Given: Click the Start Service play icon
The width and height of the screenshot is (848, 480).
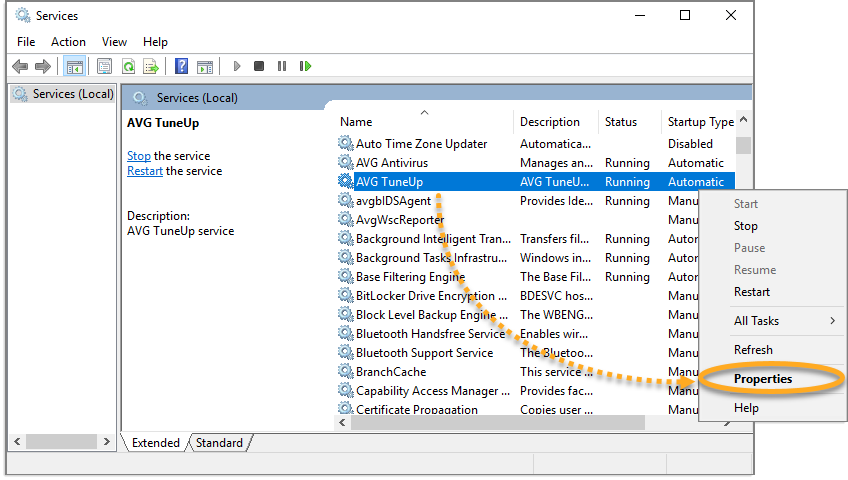Looking at the screenshot, I should (237, 66).
